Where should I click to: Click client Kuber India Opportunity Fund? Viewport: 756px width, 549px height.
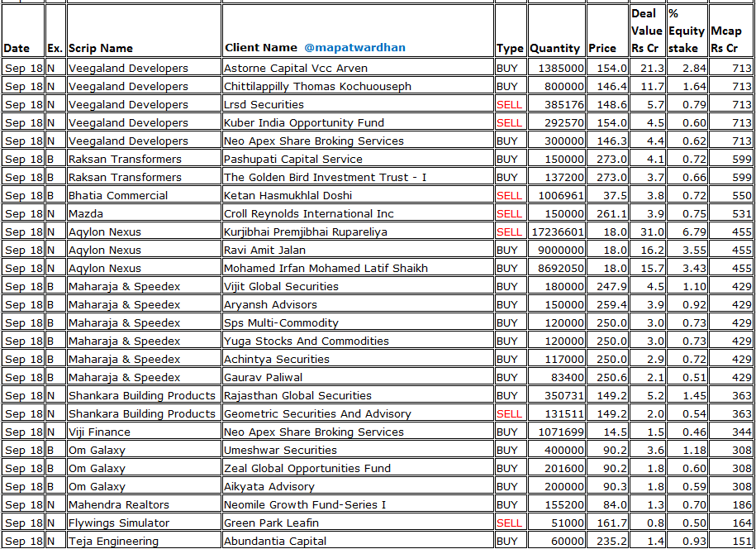click(x=304, y=122)
